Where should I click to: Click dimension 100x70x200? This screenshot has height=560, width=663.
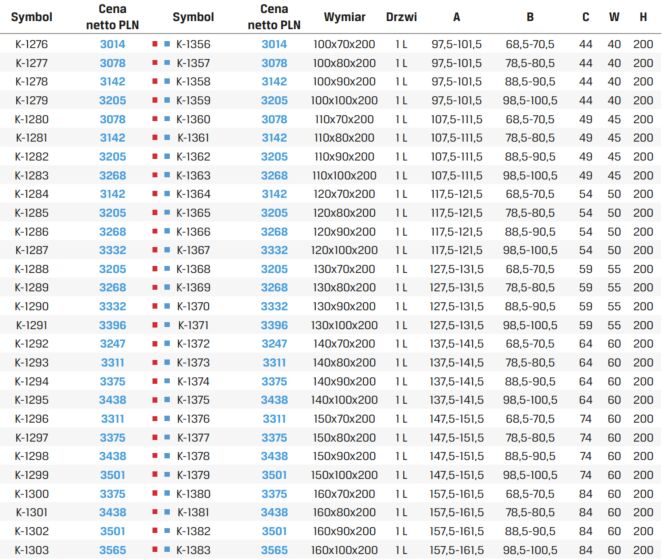coord(344,44)
